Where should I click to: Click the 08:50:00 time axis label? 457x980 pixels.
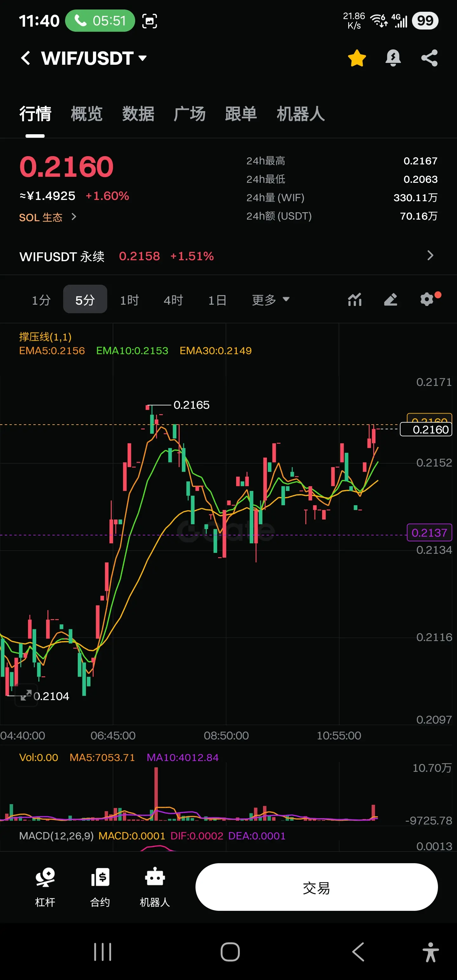[226, 735]
